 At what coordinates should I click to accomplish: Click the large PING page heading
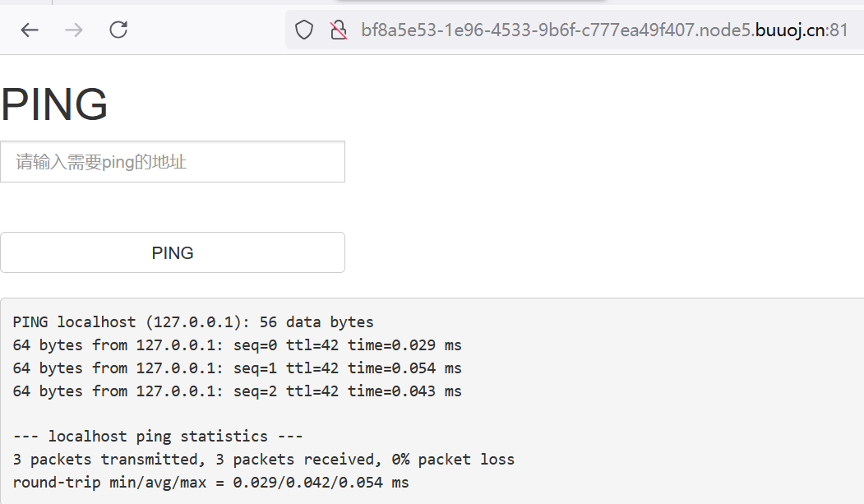pyautogui.click(x=54, y=104)
